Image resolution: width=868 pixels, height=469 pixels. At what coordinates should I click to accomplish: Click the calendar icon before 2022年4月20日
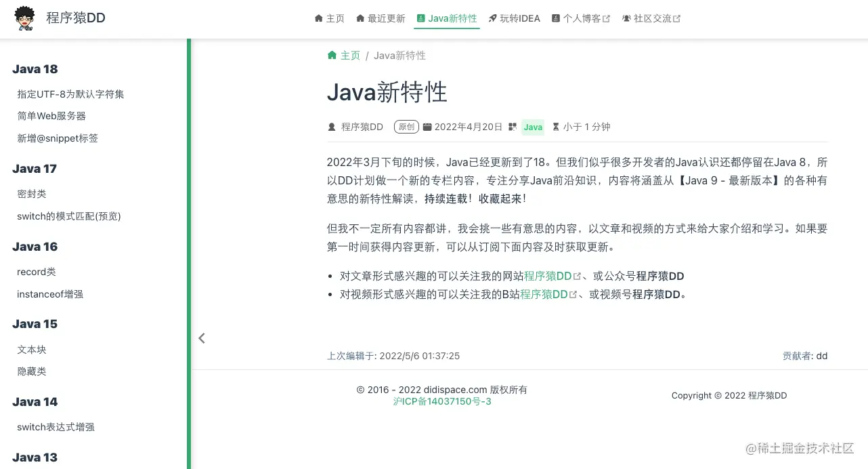point(429,127)
